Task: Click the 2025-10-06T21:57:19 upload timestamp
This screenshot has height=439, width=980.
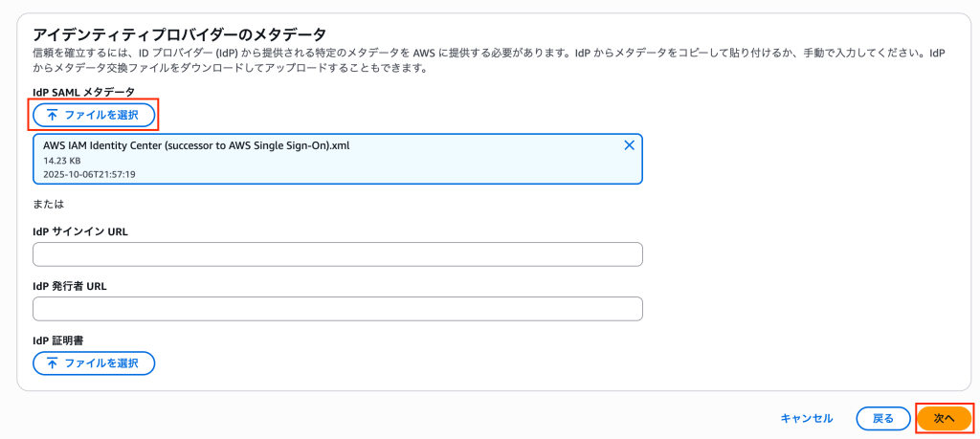Action: 89,174
